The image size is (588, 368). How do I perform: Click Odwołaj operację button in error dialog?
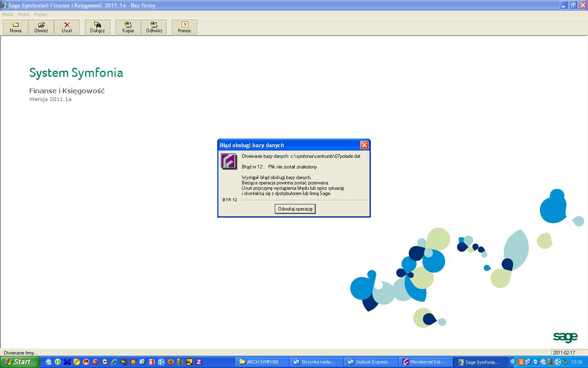(295, 209)
